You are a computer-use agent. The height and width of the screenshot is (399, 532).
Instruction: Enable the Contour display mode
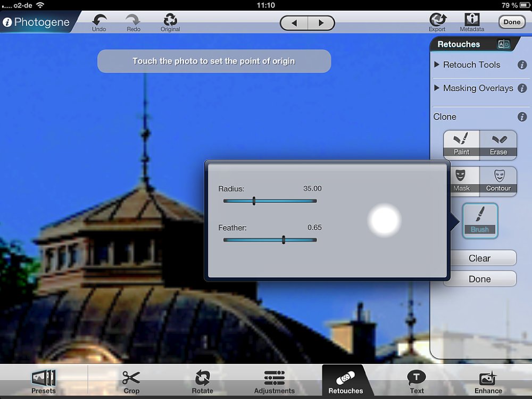click(x=498, y=180)
